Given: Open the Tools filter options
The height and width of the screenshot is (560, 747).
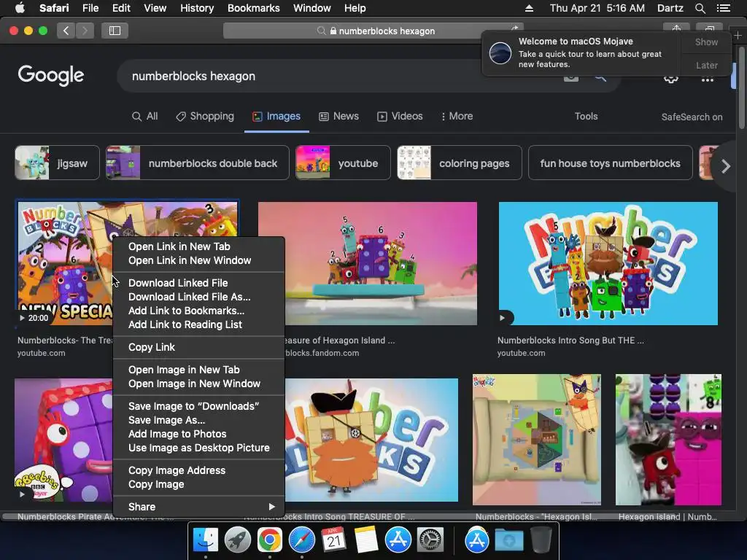Looking at the screenshot, I should coord(586,116).
